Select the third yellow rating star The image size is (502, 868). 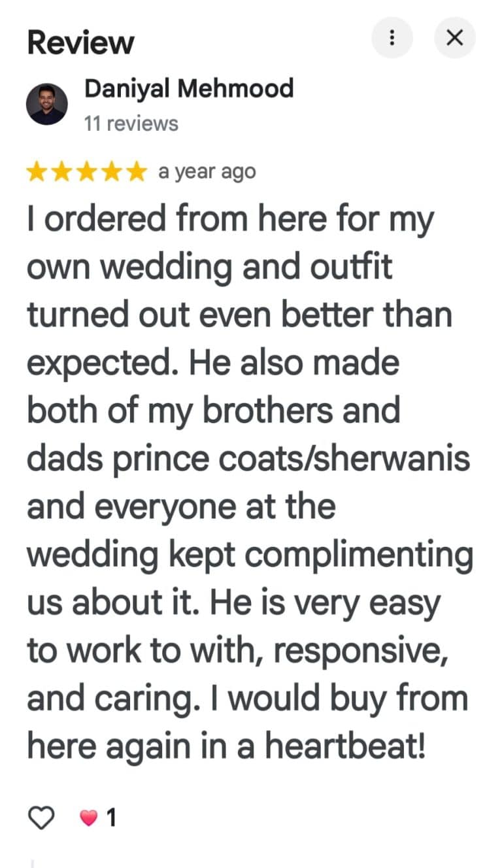click(x=86, y=172)
